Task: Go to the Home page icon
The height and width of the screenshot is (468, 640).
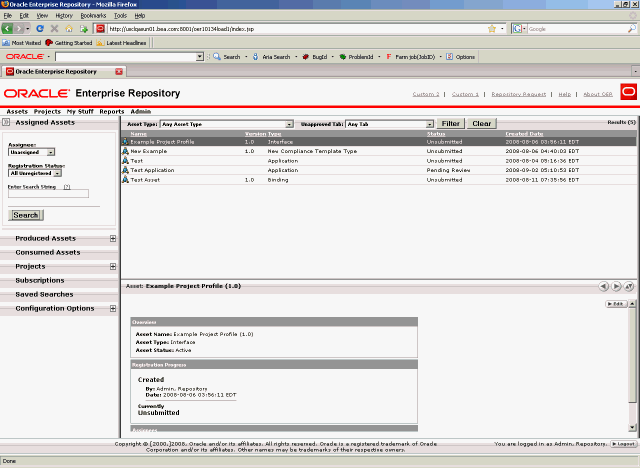Action: (69, 29)
